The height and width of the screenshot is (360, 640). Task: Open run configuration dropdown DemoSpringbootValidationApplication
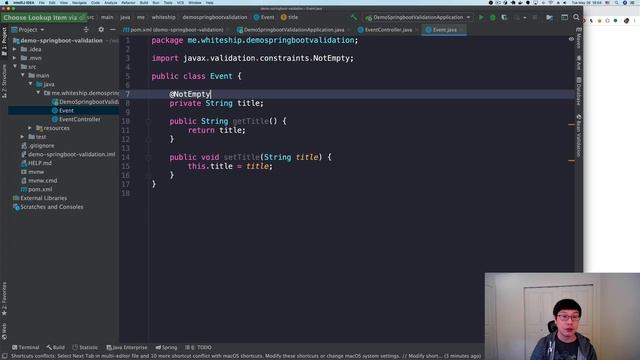click(x=418, y=18)
